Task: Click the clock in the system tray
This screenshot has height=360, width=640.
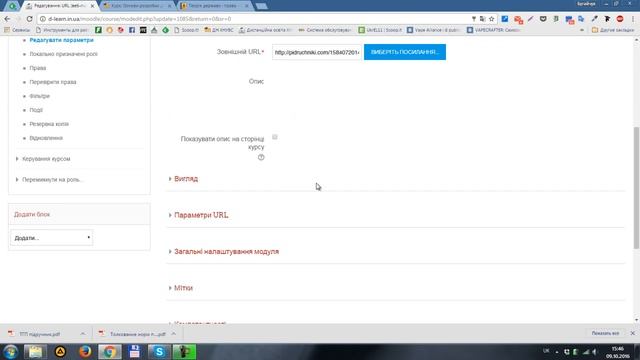Action: pos(618,352)
